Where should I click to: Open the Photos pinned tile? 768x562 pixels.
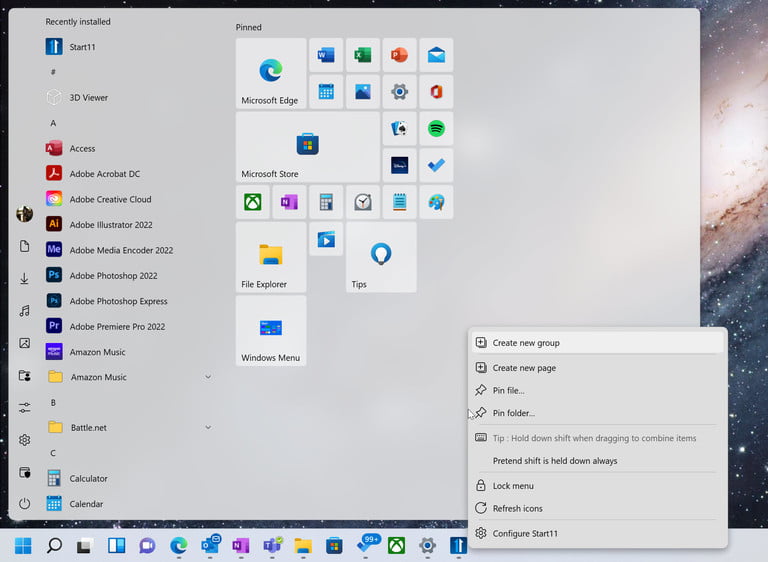(x=363, y=92)
